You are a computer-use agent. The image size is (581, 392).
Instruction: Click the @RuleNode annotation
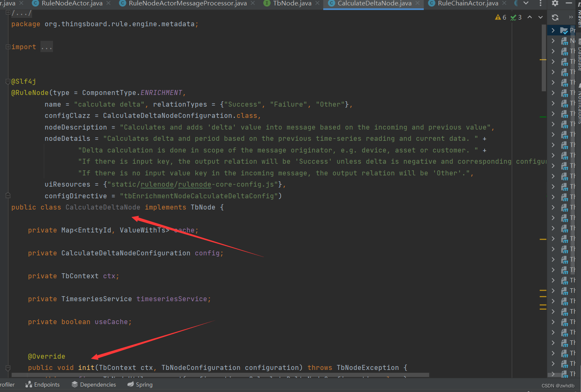(30, 93)
